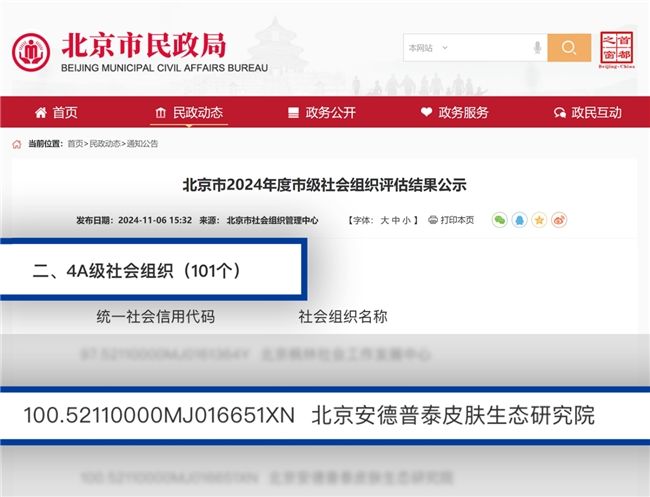Share the page via WeChat icon
Image resolution: width=650 pixels, height=497 pixels.
(x=500, y=220)
